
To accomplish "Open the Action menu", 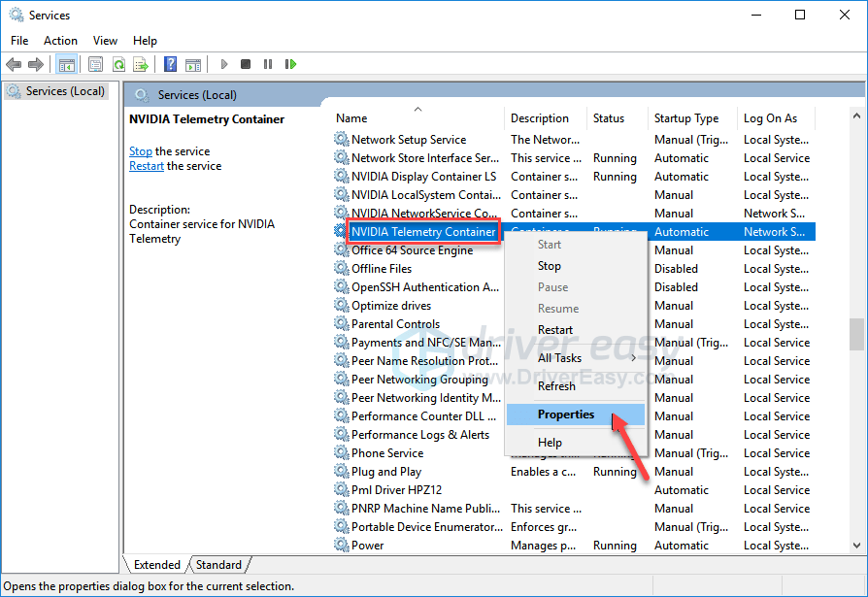I will [60, 40].
